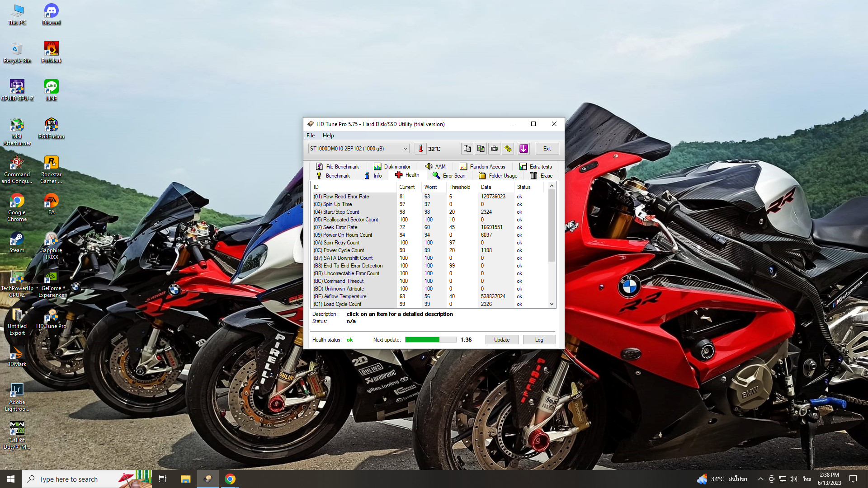Click the thermometer temperature icon
The height and width of the screenshot is (488, 868).
pos(420,149)
